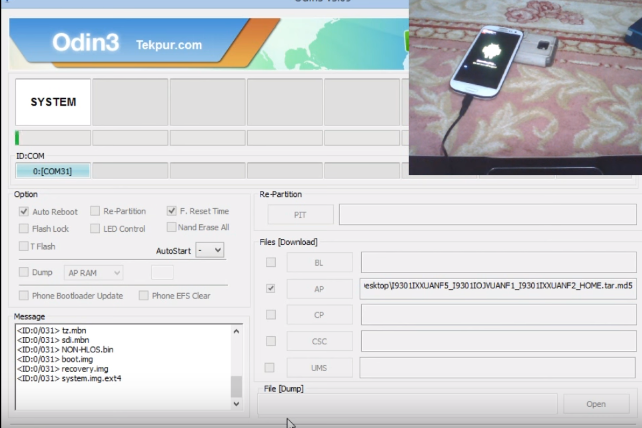Viewport: 642px width, 428px height.
Task: Click the UMS file path field
Action: pyautogui.click(x=498, y=367)
